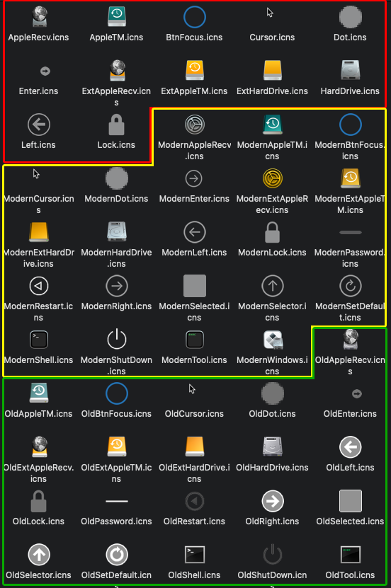391x588 pixels.
Task: Select the OldLock.icns padlock icon
Action: tap(39, 501)
